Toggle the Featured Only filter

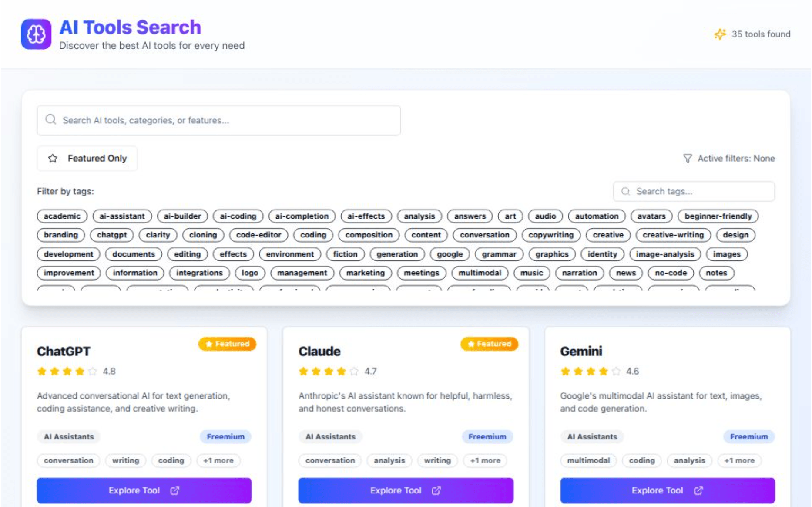(x=87, y=159)
